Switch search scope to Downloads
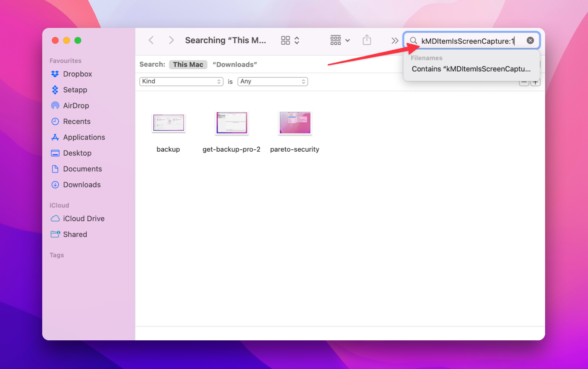The height and width of the screenshot is (369, 588). 234,64
